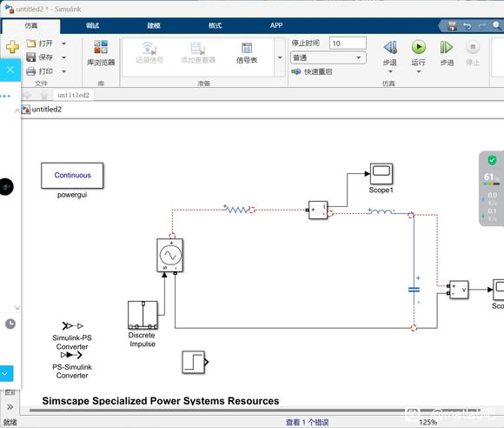Select the controlled AC voltage source block

[170, 256]
